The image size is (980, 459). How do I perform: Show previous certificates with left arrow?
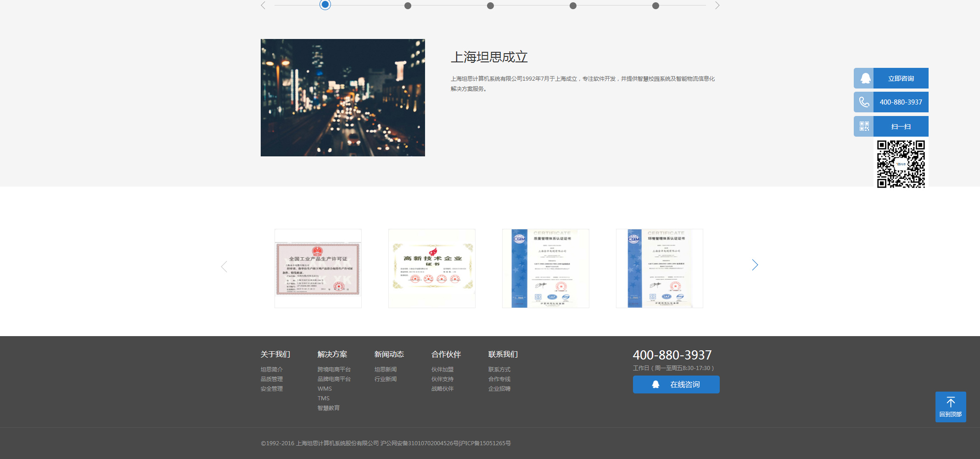coord(224,267)
